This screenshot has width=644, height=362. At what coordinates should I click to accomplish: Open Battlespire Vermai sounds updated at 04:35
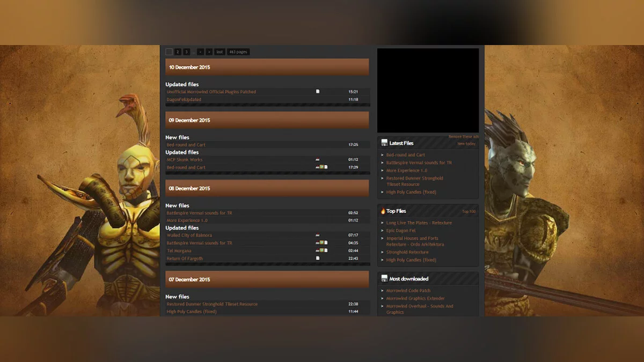tap(199, 243)
